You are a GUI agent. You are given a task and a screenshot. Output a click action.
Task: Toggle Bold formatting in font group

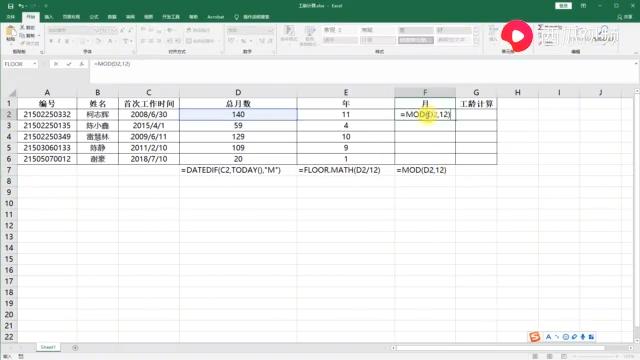(x=51, y=41)
